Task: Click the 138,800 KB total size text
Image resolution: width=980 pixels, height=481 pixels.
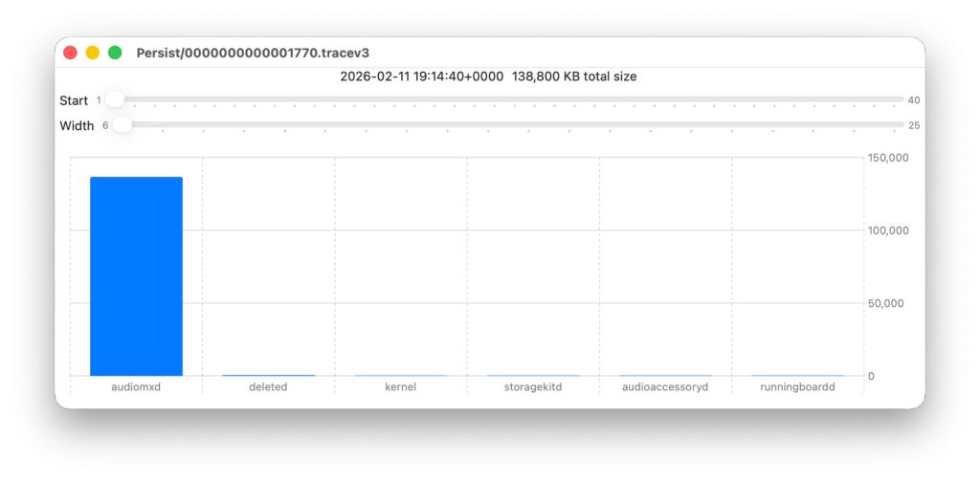Action: [x=574, y=77]
